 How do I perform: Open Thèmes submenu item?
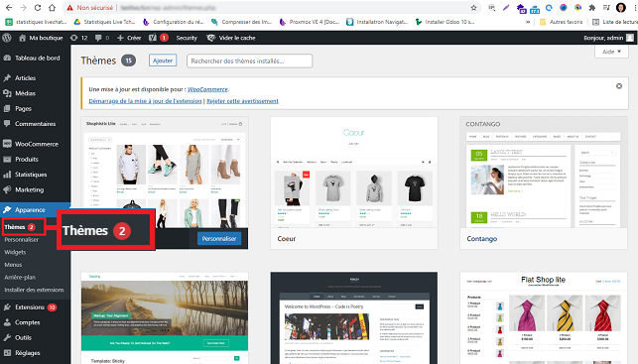pos(20,227)
